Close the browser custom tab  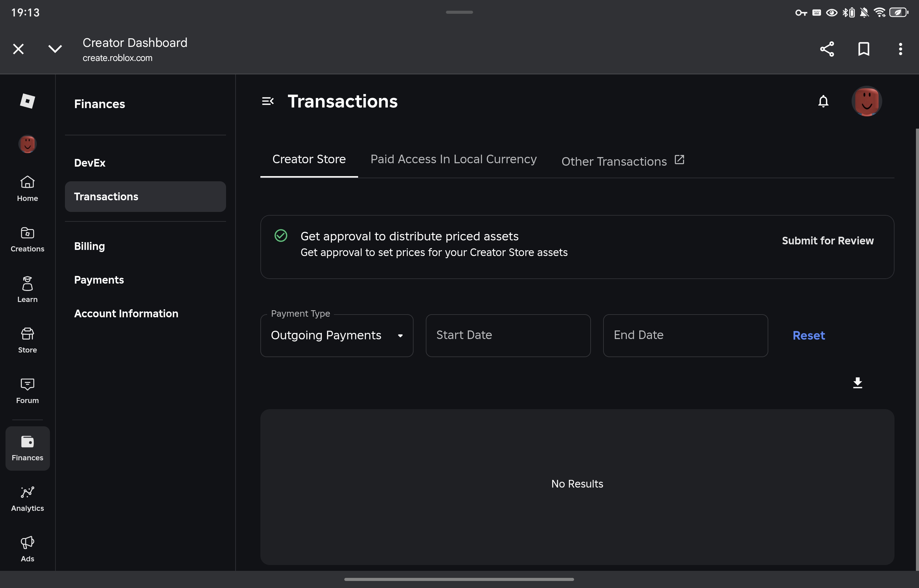pyautogui.click(x=18, y=49)
